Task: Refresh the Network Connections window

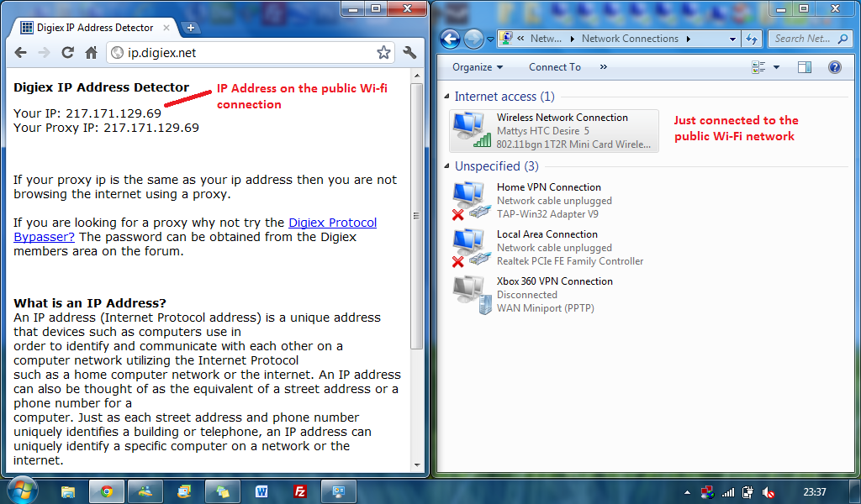Action: (751, 39)
